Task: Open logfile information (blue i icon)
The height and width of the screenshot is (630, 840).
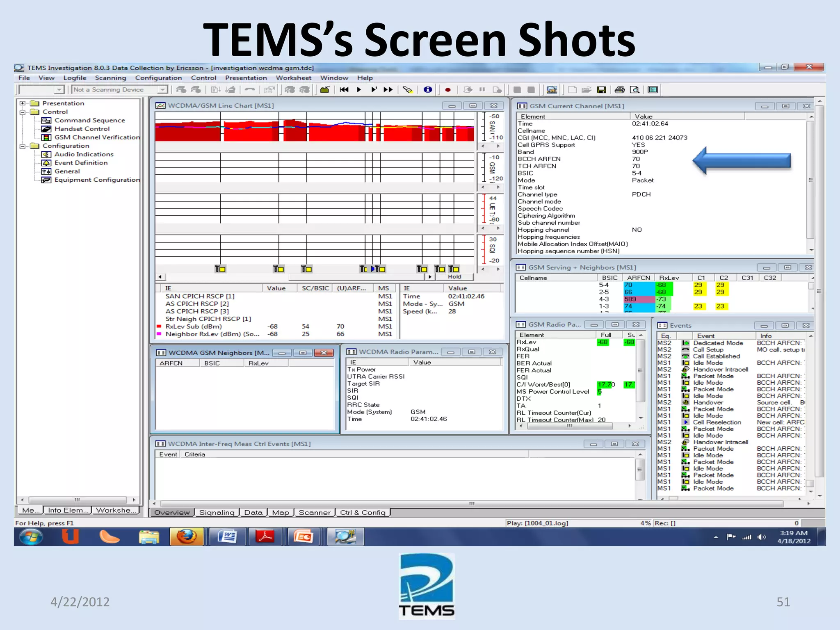Action: tap(428, 90)
